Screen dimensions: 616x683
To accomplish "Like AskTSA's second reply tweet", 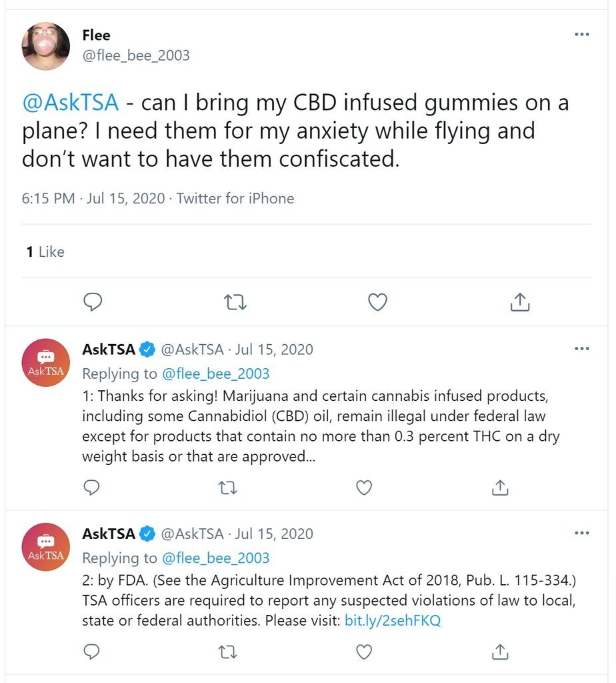I will point(364,652).
